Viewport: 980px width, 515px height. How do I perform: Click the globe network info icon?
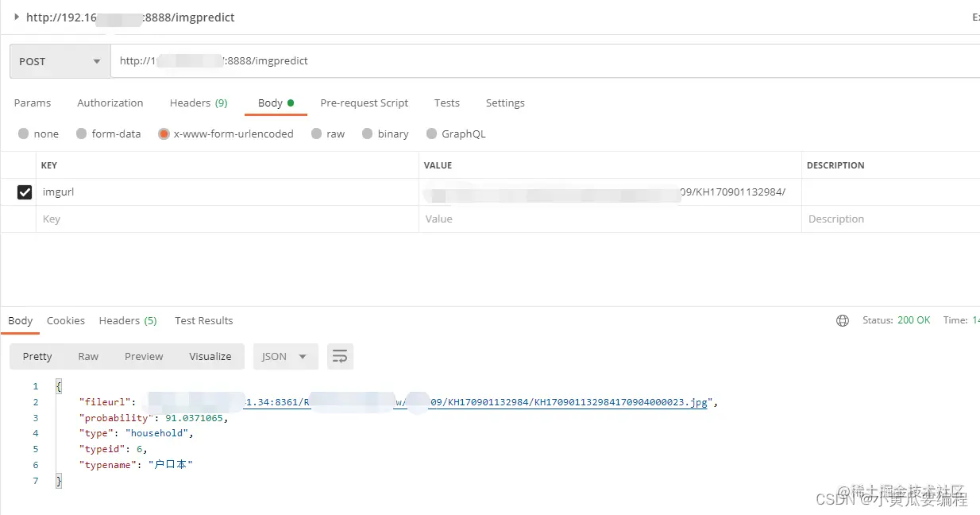pos(843,321)
